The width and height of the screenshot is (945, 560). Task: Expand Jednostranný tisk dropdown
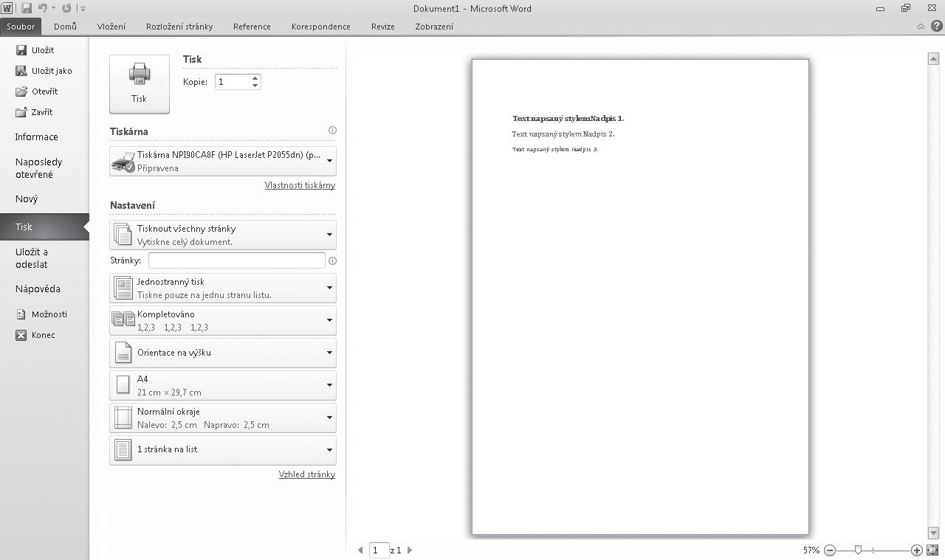[223, 288]
